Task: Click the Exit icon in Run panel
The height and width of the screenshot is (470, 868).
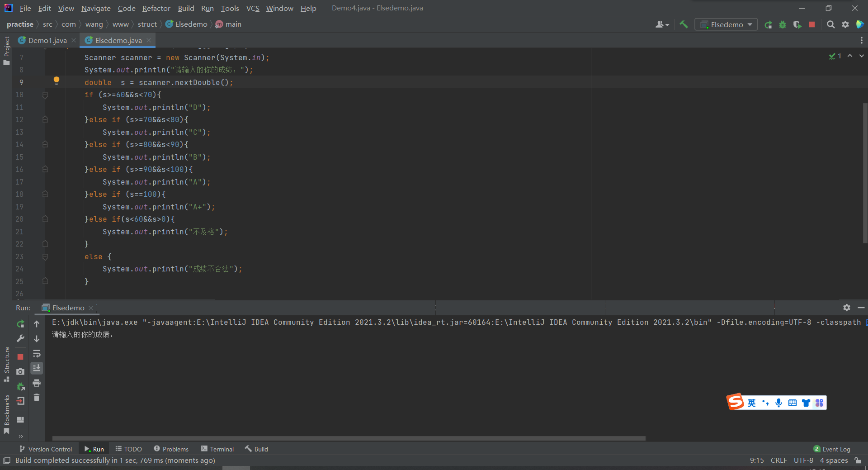Action: 20,401
